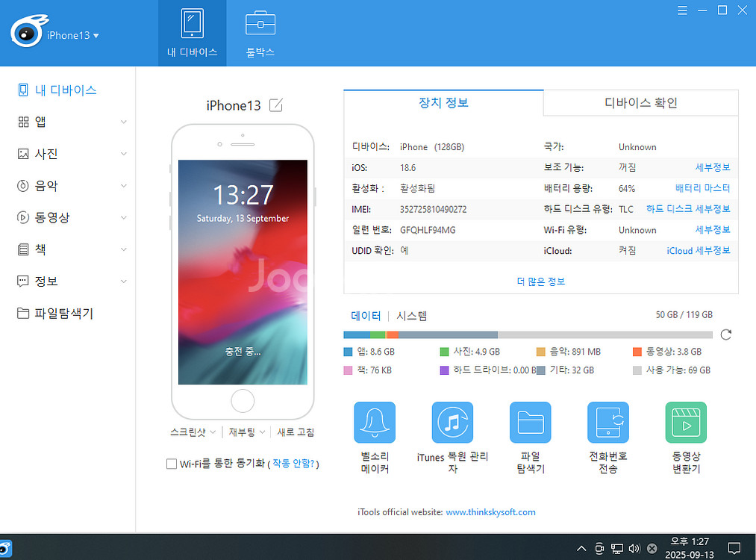Click the storage refresh icon
This screenshot has width=756, height=560.
725,335
